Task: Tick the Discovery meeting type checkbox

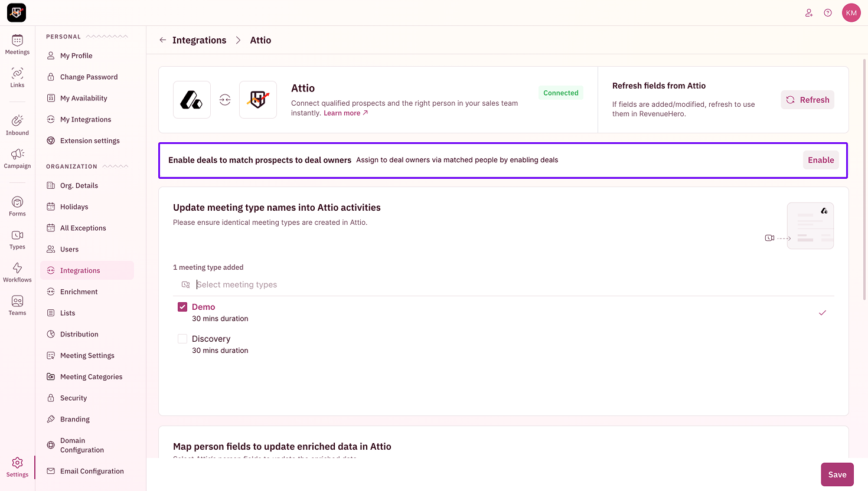Action: 182,339
